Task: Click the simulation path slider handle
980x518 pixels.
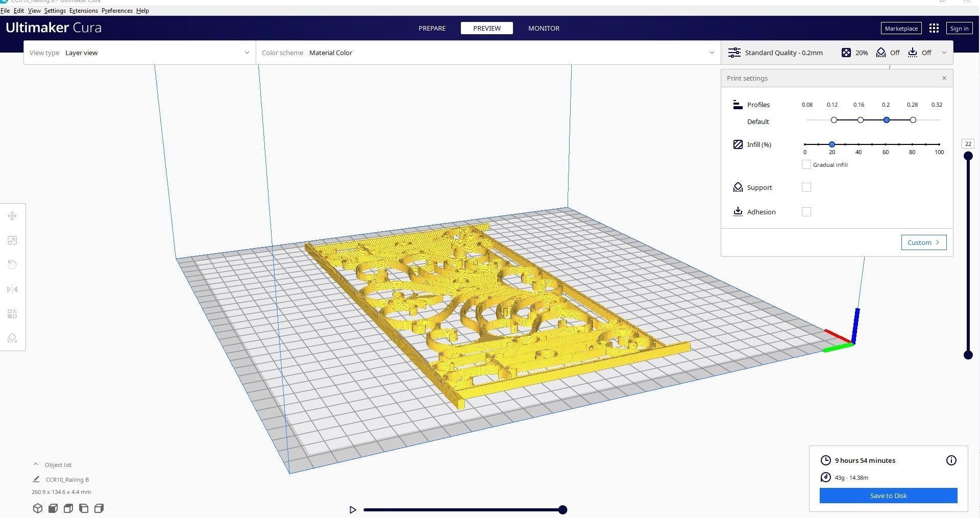Action: coord(562,509)
